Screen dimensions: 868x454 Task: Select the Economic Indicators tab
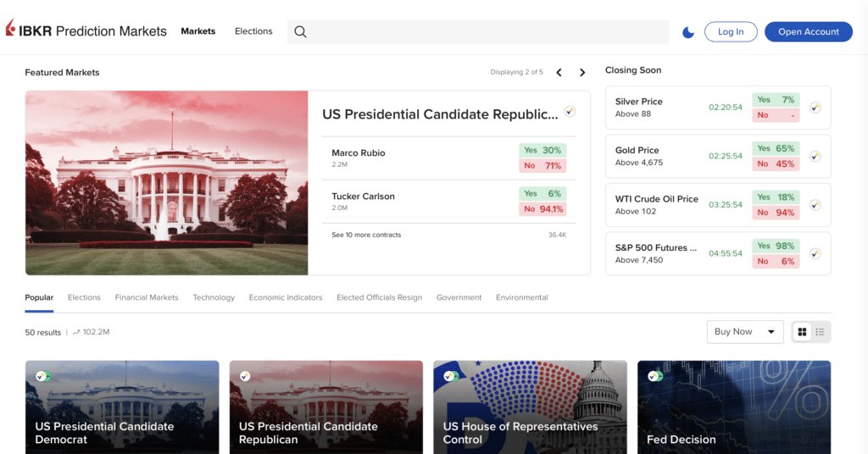coord(286,297)
